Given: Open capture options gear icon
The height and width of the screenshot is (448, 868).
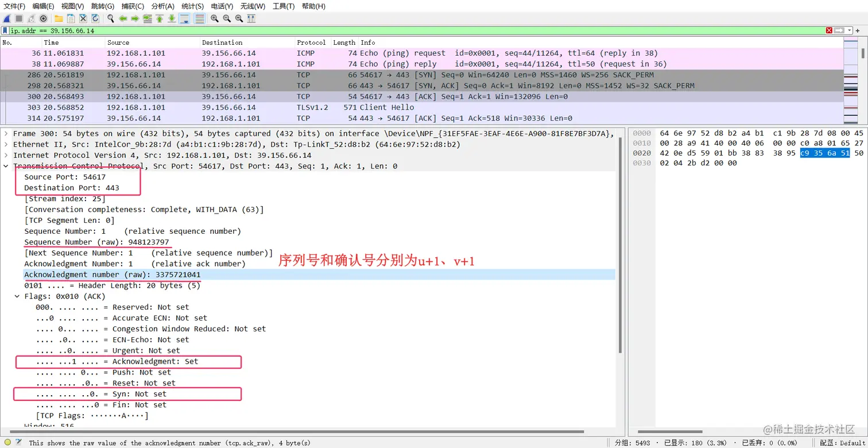Looking at the screenshot, I should [x=43, y=18].
